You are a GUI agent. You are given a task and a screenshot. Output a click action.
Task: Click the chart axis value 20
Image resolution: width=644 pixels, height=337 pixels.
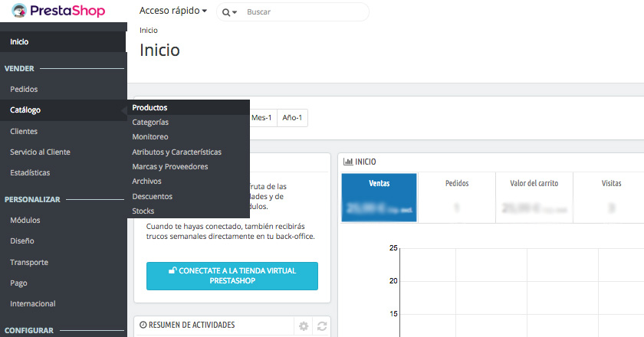pos(393,281)
